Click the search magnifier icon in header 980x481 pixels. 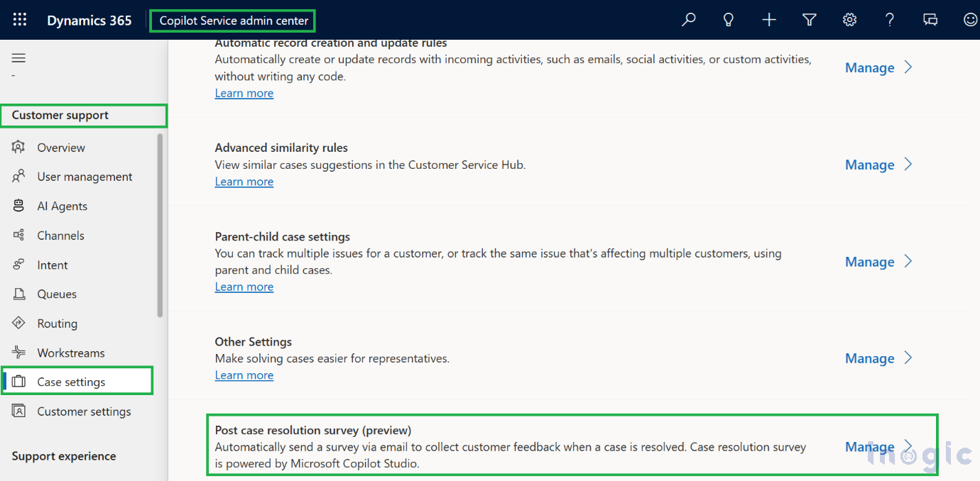coord(688,20)
